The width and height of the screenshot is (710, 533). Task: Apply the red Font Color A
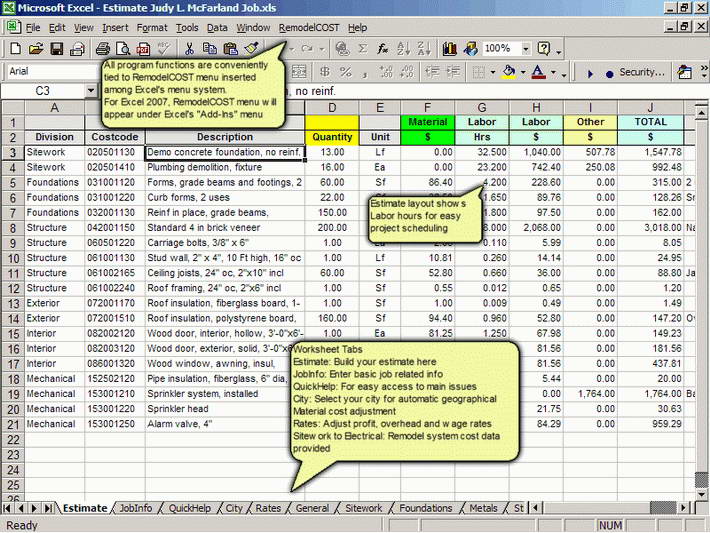538,72
